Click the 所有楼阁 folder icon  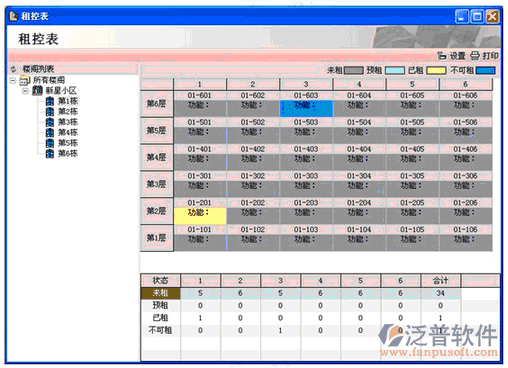[25, 80]
